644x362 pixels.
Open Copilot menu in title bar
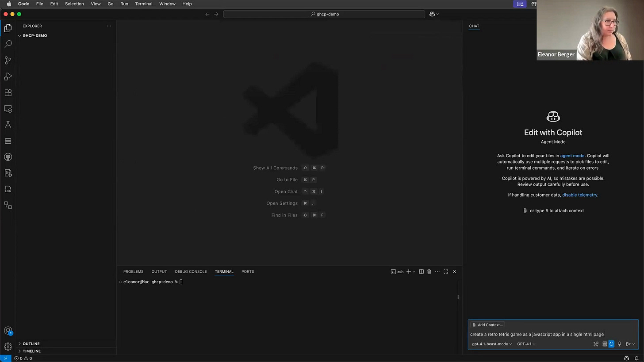(x=434, y=14)
